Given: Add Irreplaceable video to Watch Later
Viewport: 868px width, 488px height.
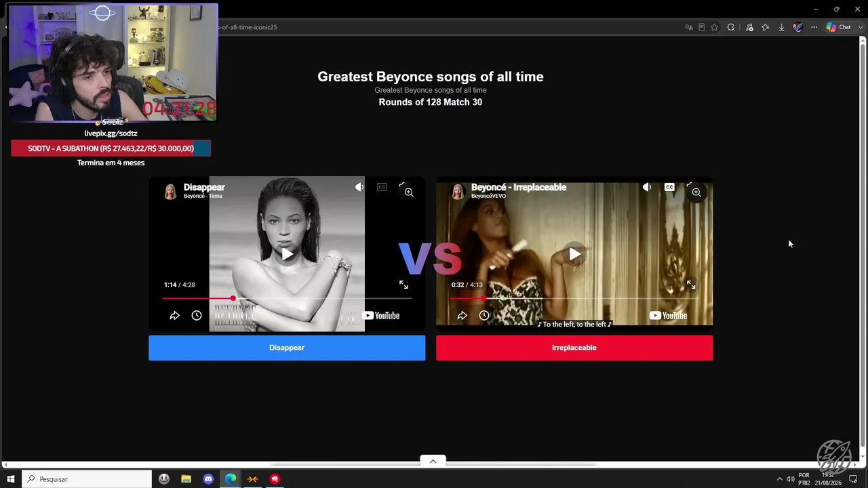Looking at the screenshot, I should tap(484, 315).
